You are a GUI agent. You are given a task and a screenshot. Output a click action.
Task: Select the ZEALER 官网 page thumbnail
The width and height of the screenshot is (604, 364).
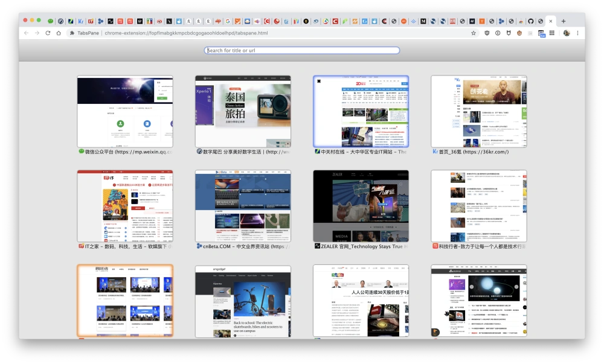[x=361, y=206]
